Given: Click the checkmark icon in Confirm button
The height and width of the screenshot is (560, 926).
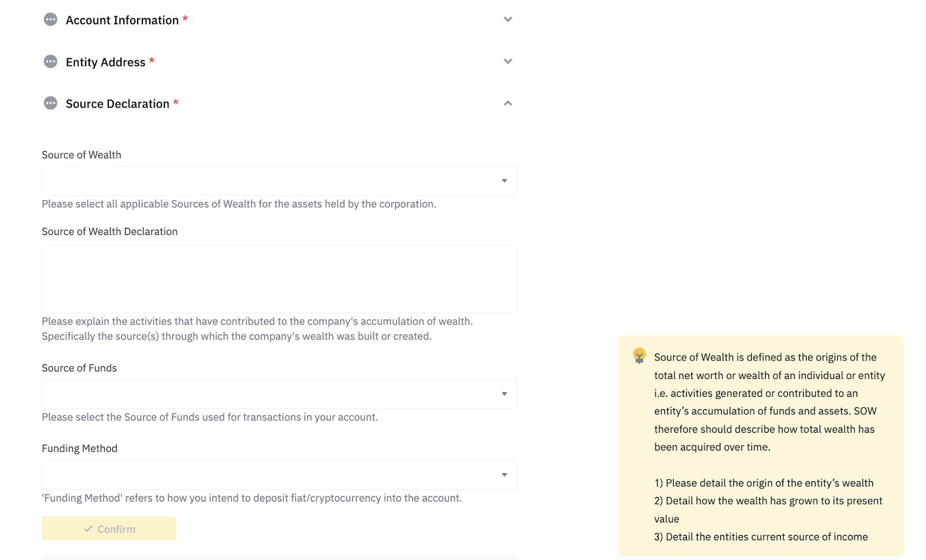Looking at the screenshot, I should coord(88,529).
